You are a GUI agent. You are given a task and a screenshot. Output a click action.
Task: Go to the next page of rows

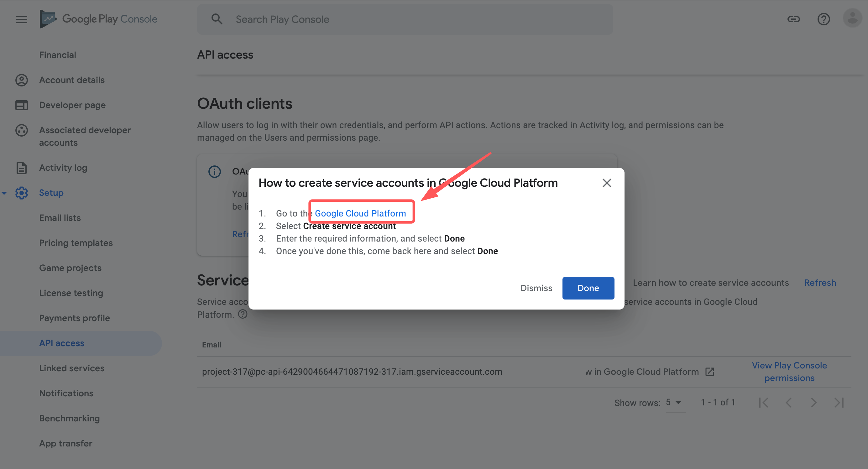pos(813,402)
